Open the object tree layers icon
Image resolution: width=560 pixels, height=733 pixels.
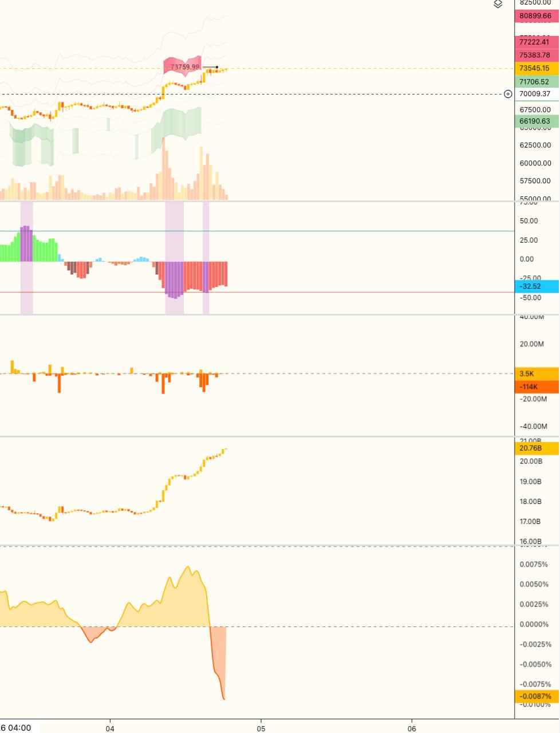[x=498, y=5]
